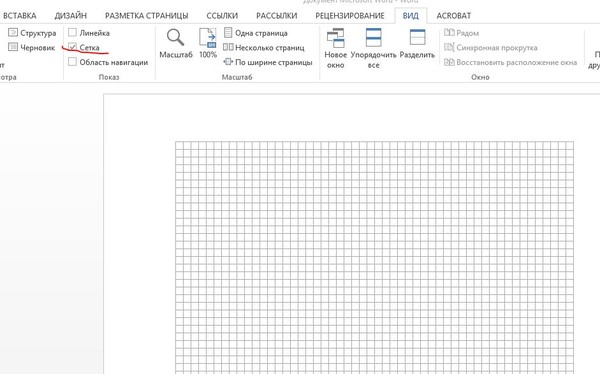Switch to Структура outline view
Image resolution: width=600 pixels, height=374 pixels.
(x=32, y=33)
